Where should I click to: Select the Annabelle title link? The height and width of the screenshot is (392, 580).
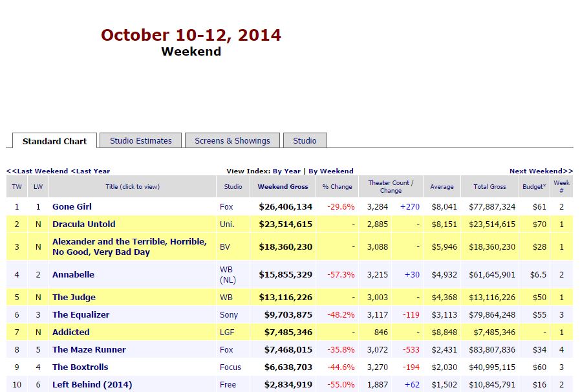[x=73, y=274]
